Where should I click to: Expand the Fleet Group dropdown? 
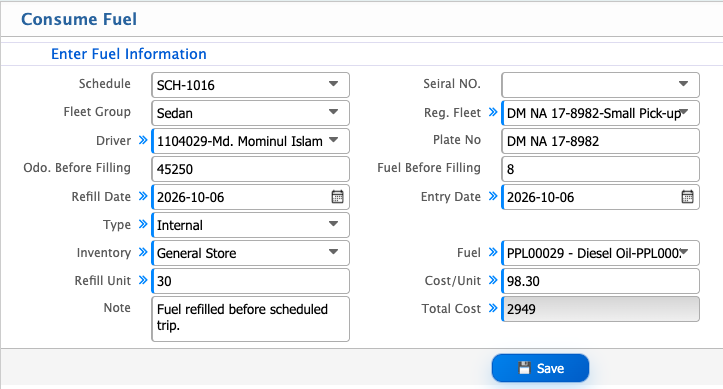coord(250,113)
